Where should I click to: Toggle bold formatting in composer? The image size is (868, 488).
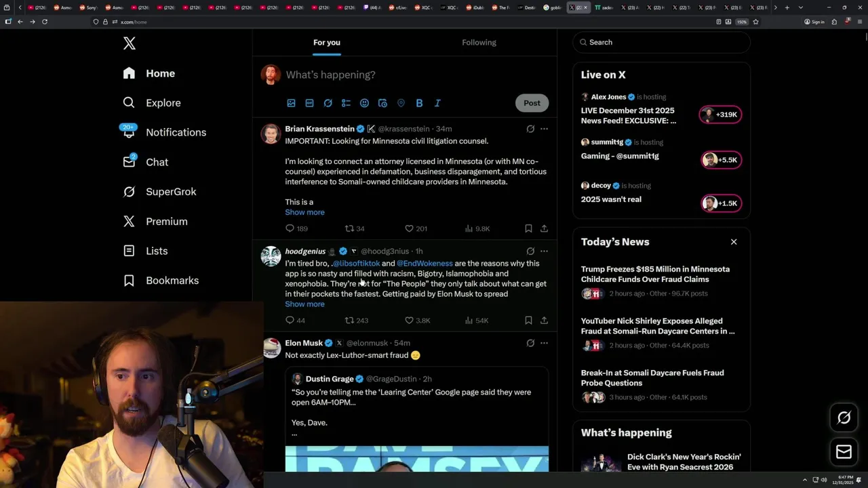tap(419, 103)
